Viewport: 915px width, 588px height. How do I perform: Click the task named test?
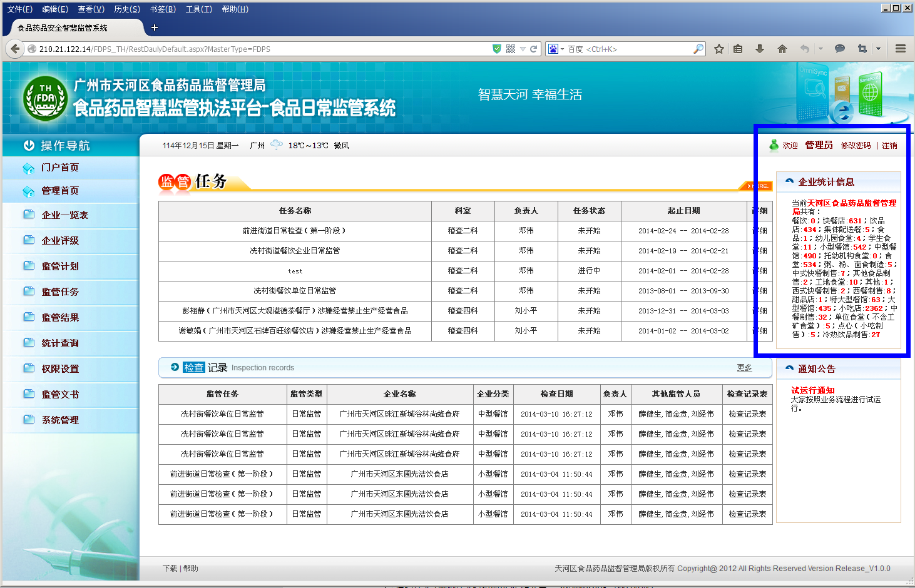click(x=295, y=271)
